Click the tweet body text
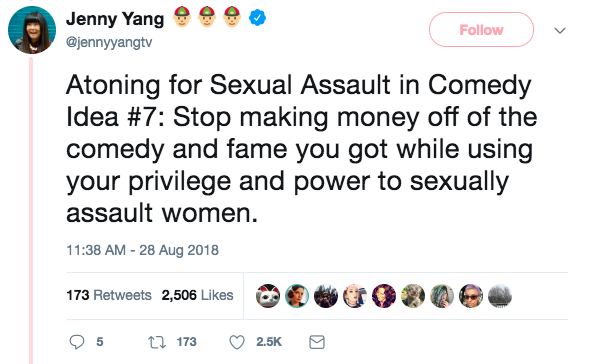The image size is (596, 364). (301, 149)
